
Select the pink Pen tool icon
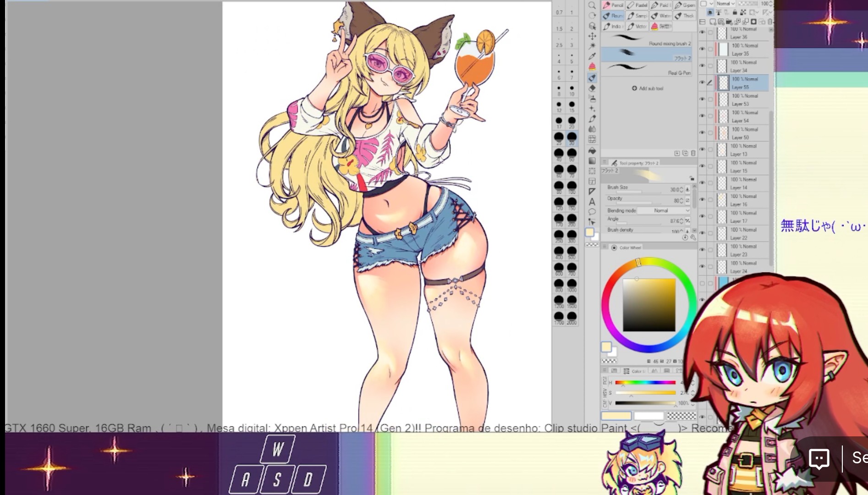tap(592, 67)
